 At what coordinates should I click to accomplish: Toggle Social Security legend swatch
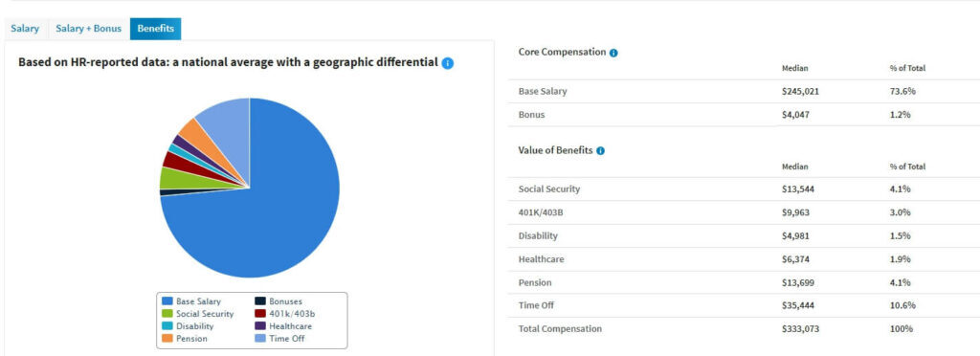(167, 314)
